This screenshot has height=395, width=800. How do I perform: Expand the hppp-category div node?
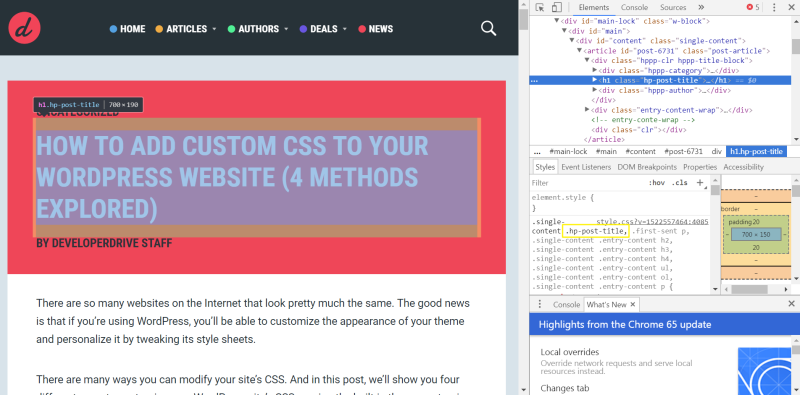pyautogui.click(x=595, y=70)
